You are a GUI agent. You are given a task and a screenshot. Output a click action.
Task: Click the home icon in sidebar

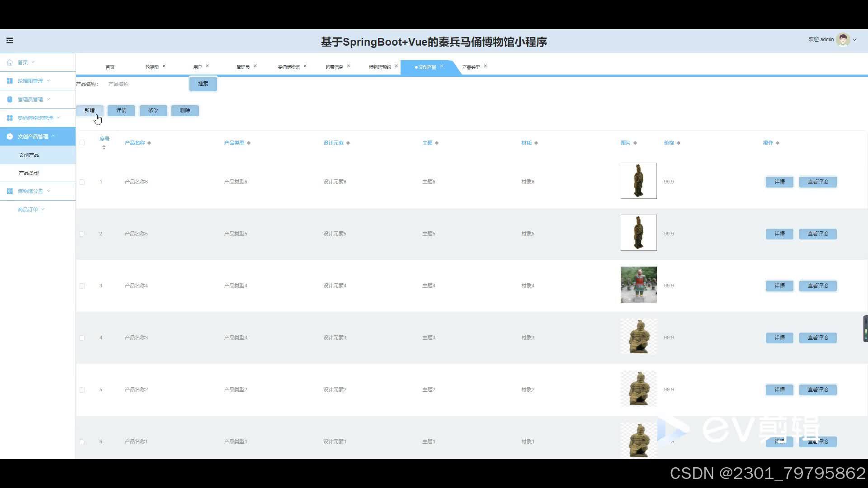[x=9, y=62]
